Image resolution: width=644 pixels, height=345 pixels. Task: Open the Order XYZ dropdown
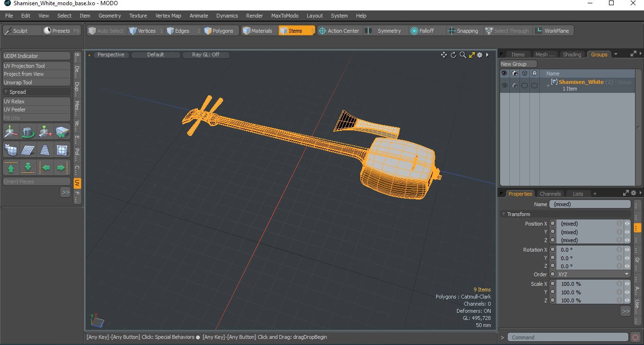coord(593,274)
